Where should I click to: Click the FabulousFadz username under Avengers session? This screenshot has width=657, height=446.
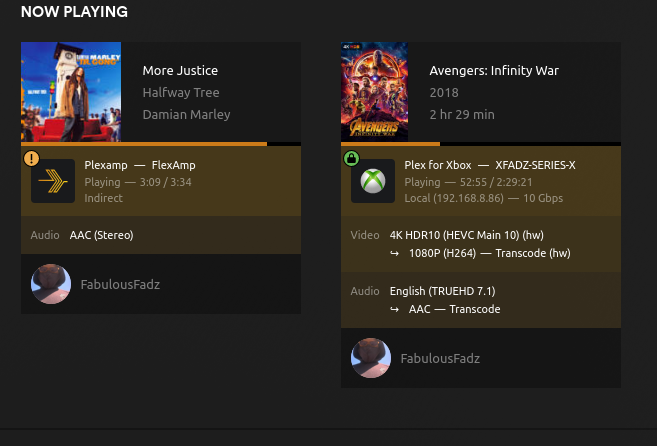tap(440, 358)
